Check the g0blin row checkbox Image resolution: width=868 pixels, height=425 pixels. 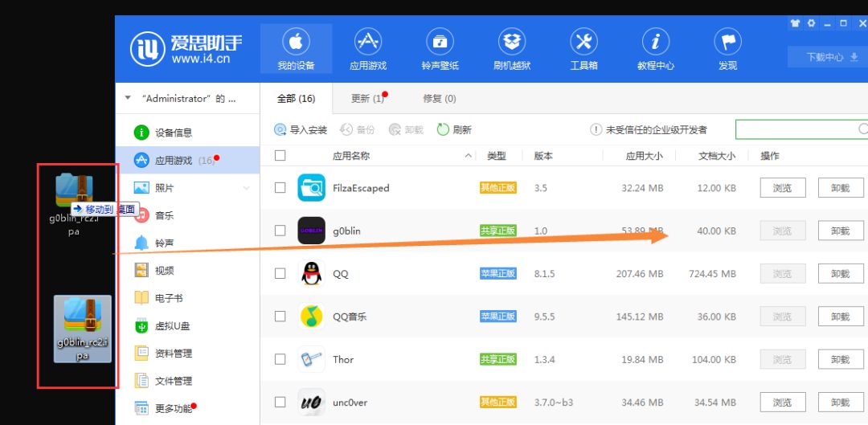pyautogui.click(x=280, y=231)
